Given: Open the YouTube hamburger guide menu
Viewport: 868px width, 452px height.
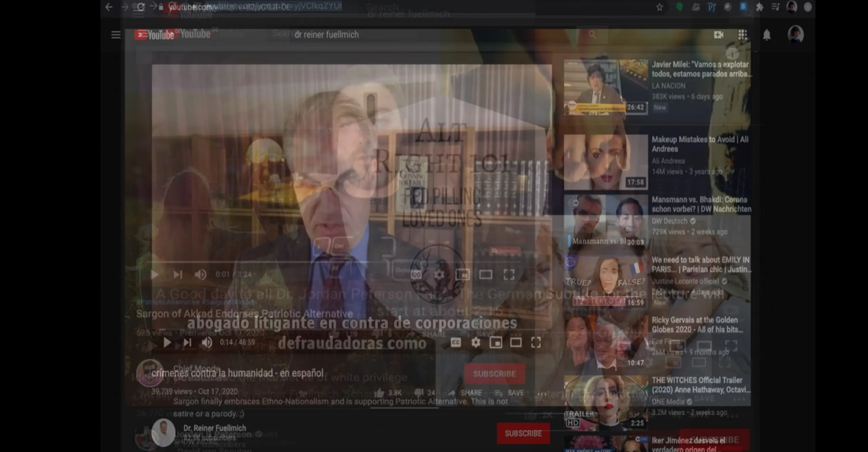Looking at the screenshot, I should [x=116, y=35].
